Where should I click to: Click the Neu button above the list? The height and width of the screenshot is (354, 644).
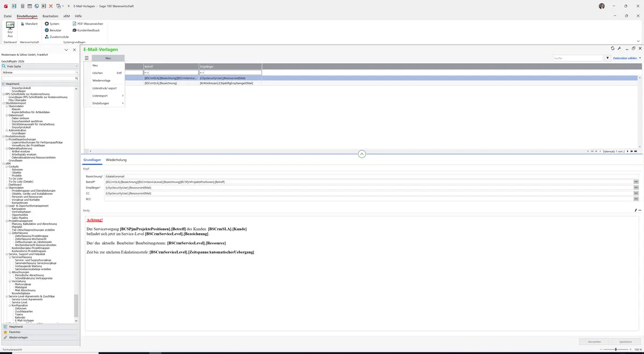click(x=108, y=58)
